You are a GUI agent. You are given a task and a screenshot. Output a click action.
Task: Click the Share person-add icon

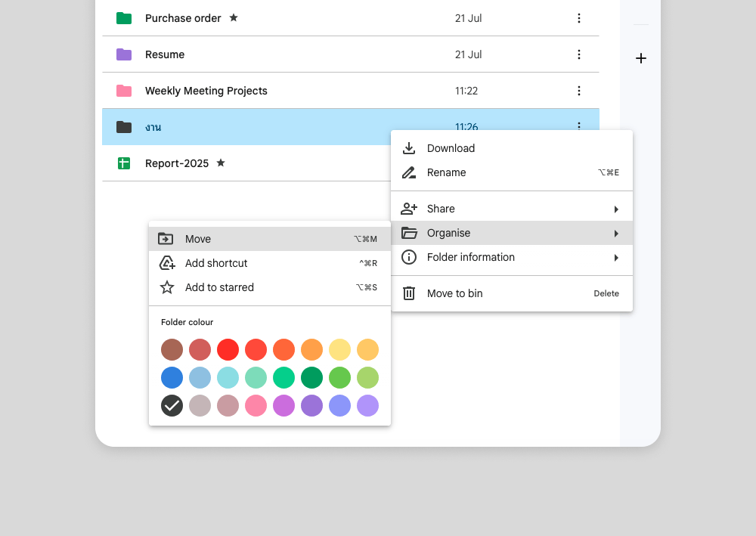pos(409,209)
